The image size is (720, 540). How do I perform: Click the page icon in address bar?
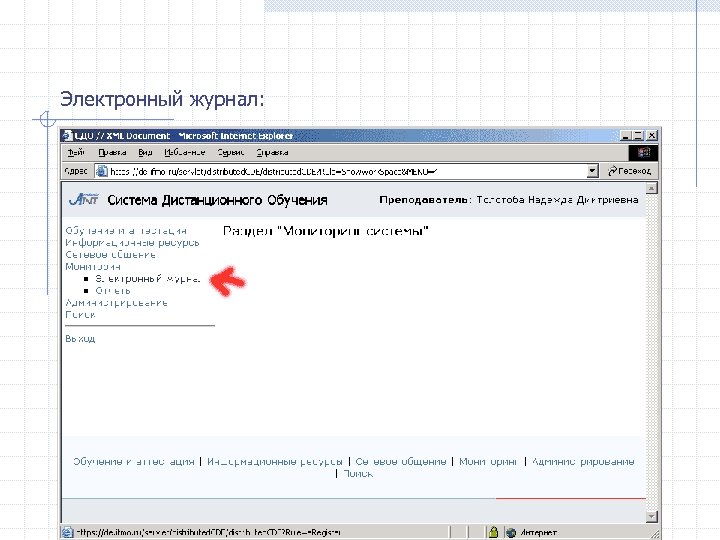[x=101, y=171]
